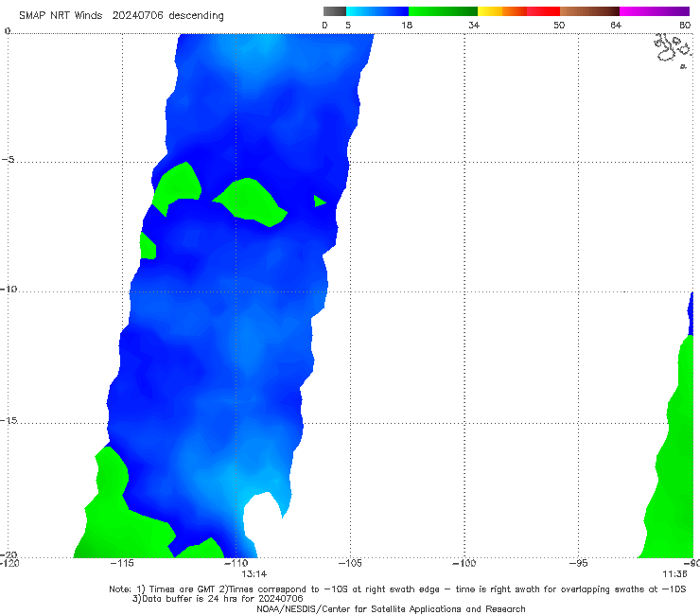Click the longitude label '-95'

click(x=579, y=563)
